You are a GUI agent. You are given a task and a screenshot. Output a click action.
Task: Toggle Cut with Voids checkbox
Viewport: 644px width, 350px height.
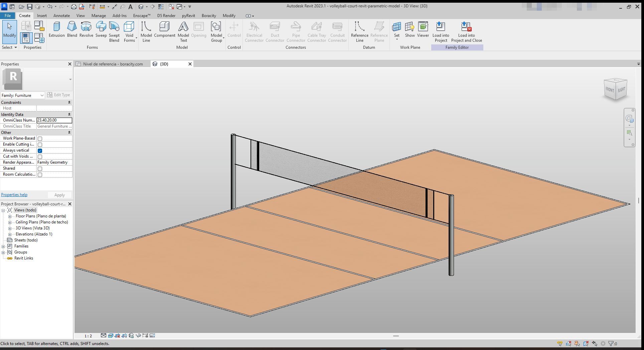click(40, 157)
